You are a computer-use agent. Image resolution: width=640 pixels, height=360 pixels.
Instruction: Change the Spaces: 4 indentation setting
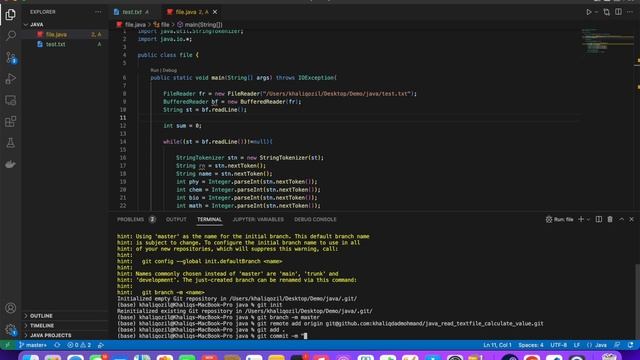point(531,345)
